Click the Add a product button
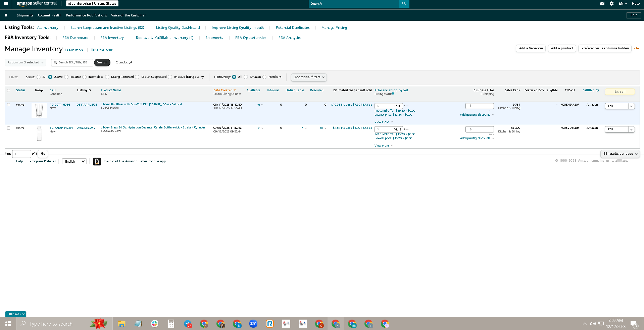The height and width of the screenshot is (330, 644). [562, 48]
